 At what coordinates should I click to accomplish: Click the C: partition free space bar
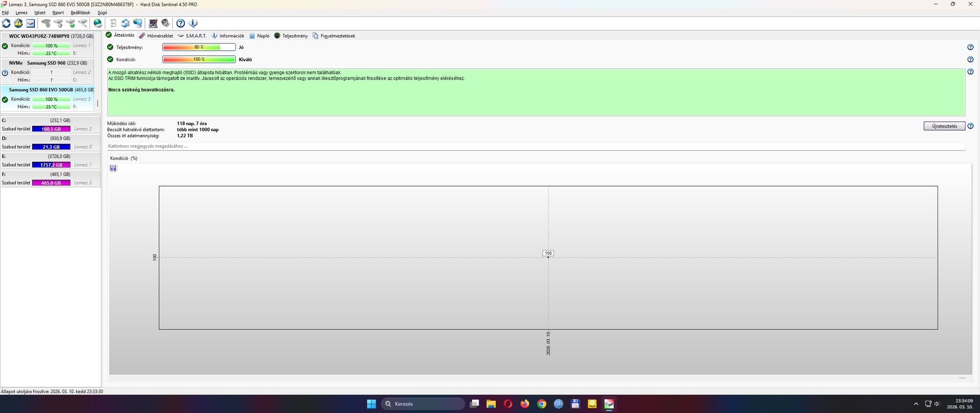coord(51,129)
